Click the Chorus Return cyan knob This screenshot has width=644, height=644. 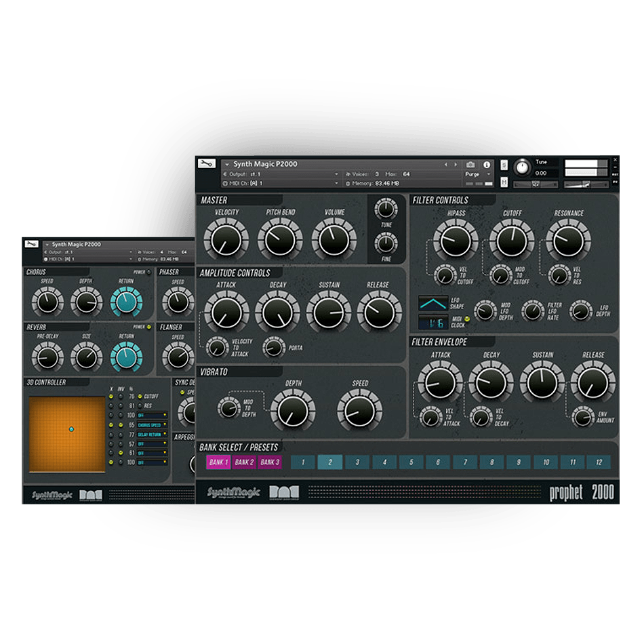(x=127, y=302)
